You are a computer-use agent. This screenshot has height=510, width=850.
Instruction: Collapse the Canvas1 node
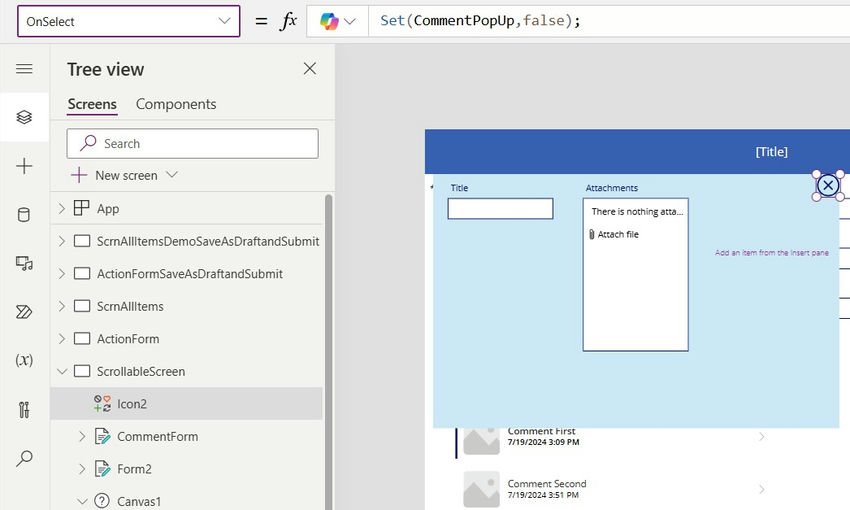82,501
